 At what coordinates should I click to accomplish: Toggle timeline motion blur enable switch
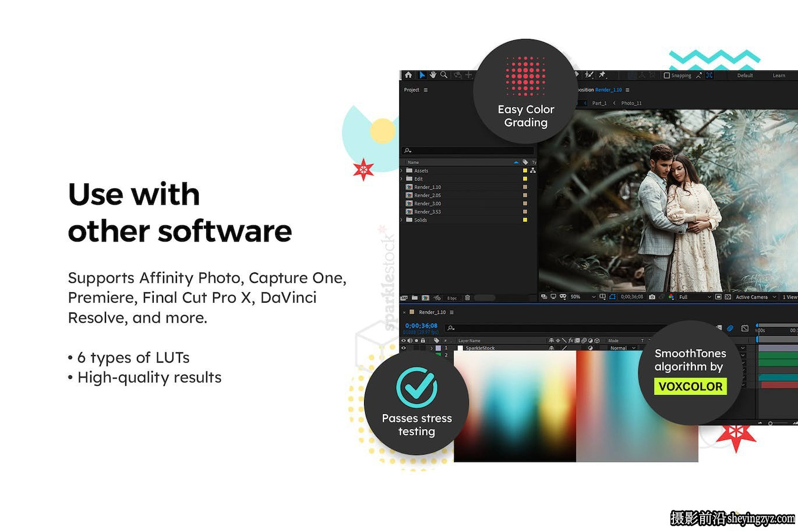[730, 328]
